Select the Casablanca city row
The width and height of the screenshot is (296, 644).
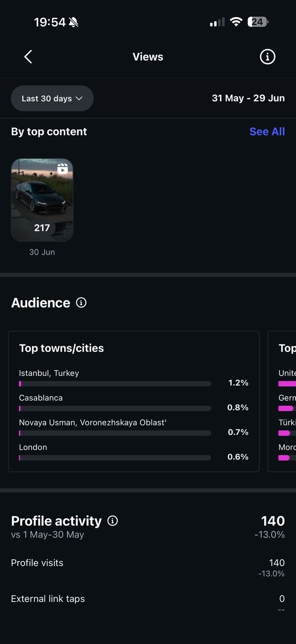[134, 403]
